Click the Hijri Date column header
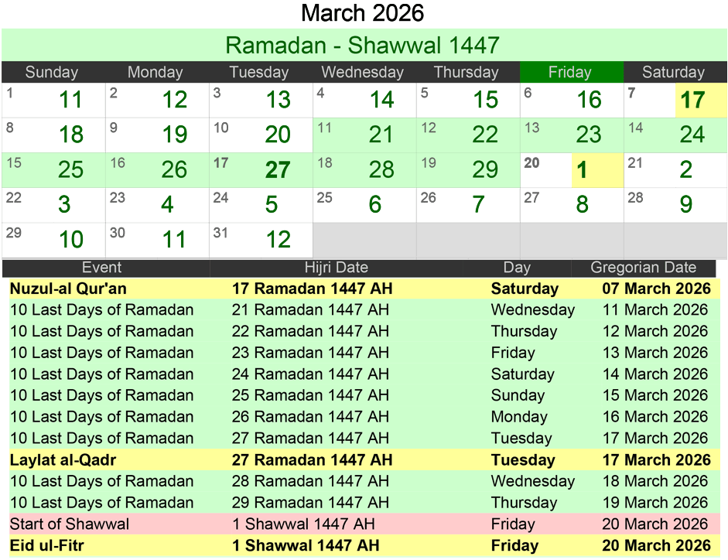This screenshot has width=728, height=560. tap(336, 268)
